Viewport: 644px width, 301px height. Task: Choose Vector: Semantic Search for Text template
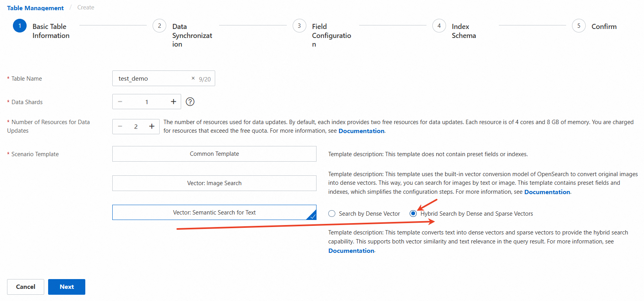tap(214, 213)
